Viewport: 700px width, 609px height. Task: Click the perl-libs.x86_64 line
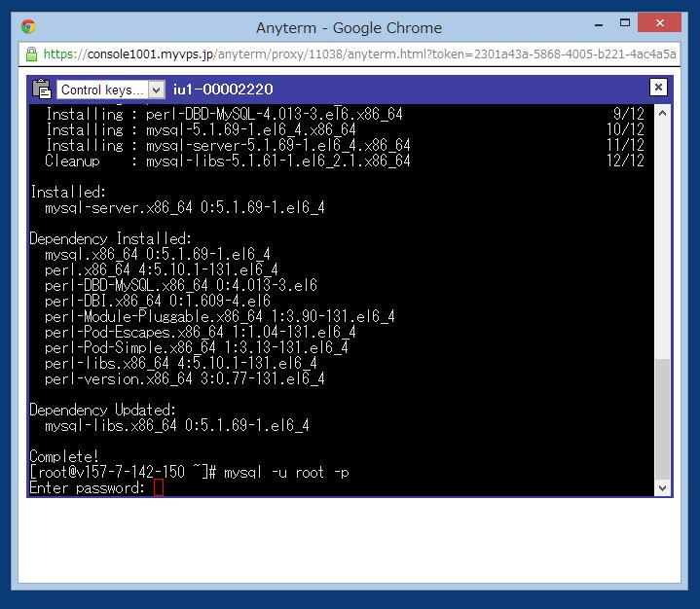[x=181, y=363]
